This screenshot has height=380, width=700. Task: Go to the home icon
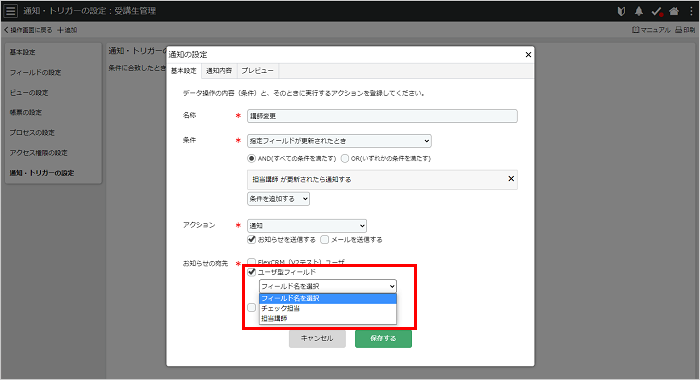coord(674,11)
